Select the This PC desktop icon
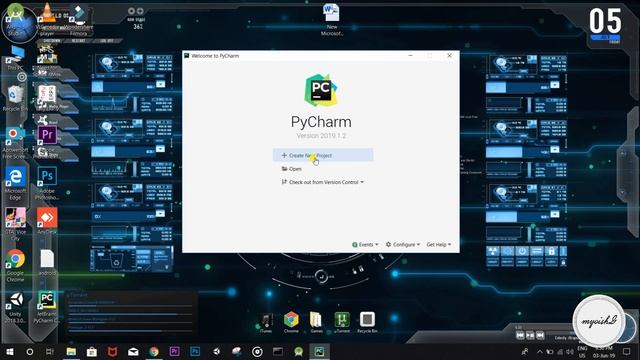640x360 pixels. [16, 58]
